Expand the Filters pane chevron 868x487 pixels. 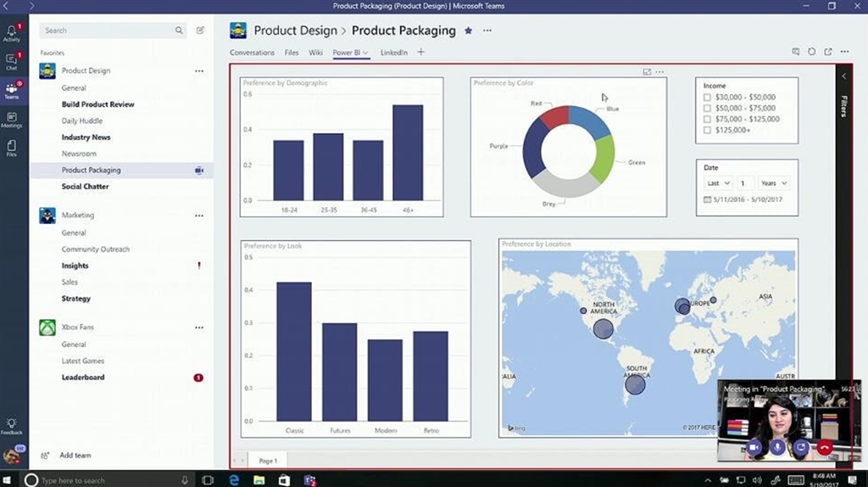click(843, 76)
